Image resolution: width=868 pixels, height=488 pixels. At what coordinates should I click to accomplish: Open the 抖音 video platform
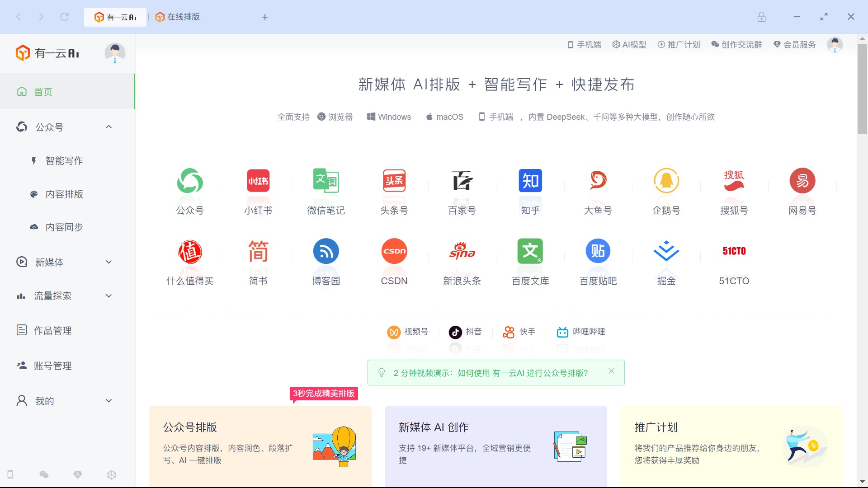[465, 332]
